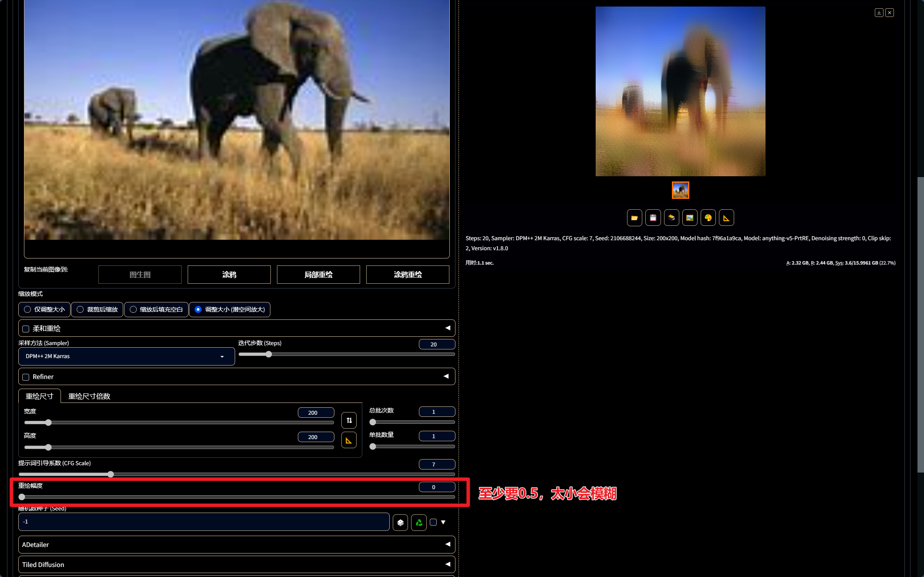Click the download icon above result image
The height and width of the screenshot is (577, 924).
click(879, 13)
